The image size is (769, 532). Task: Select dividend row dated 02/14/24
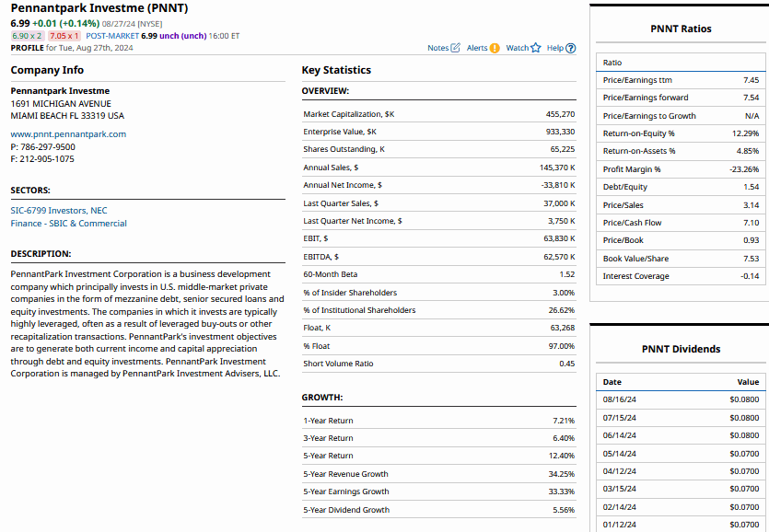click(681, 507)
